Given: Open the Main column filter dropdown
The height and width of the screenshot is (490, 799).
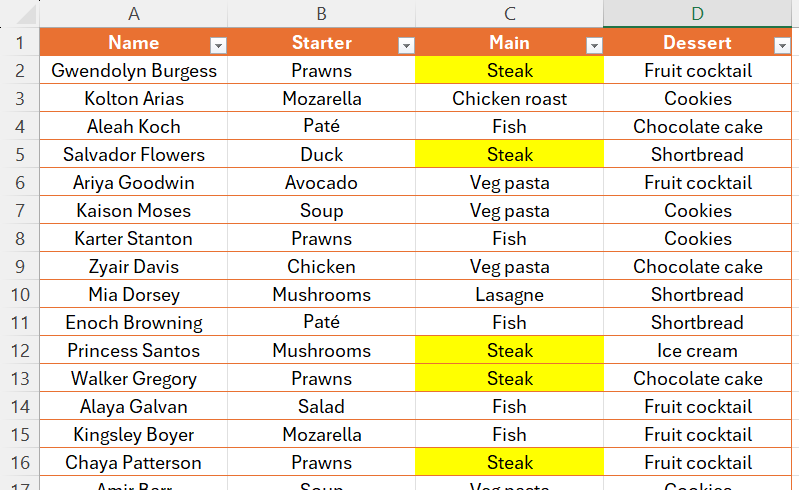Looking at the screenshot, I should [594, 45].
